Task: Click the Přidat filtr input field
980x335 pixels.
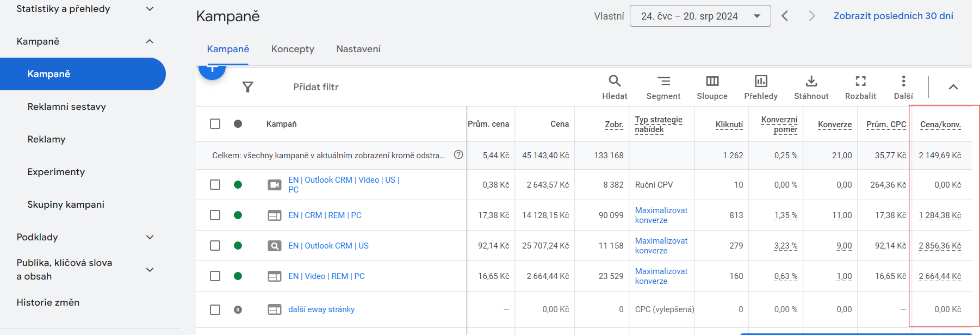Action: click(315, 87)
